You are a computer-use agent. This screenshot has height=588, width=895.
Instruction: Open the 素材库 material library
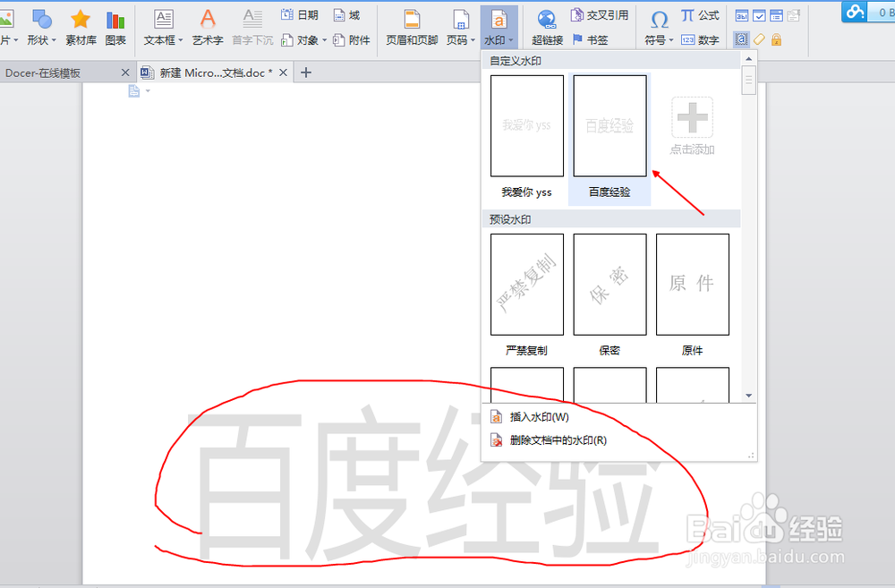click(x=81, y=28)
